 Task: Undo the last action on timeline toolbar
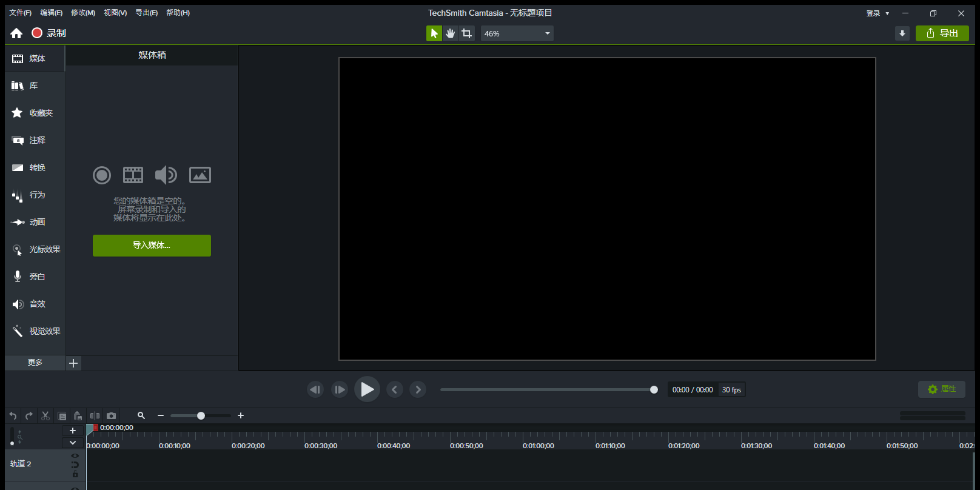[13, 416]
